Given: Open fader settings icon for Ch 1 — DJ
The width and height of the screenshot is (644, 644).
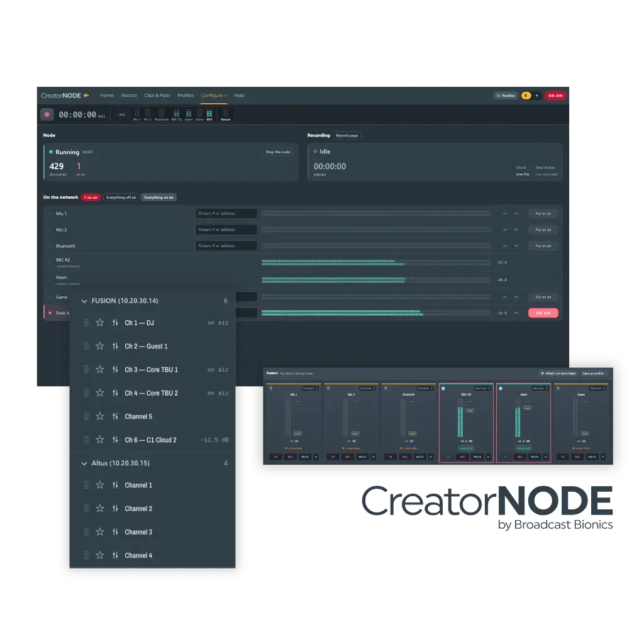Looking at the screenshot, I should [x=115, y=323].
